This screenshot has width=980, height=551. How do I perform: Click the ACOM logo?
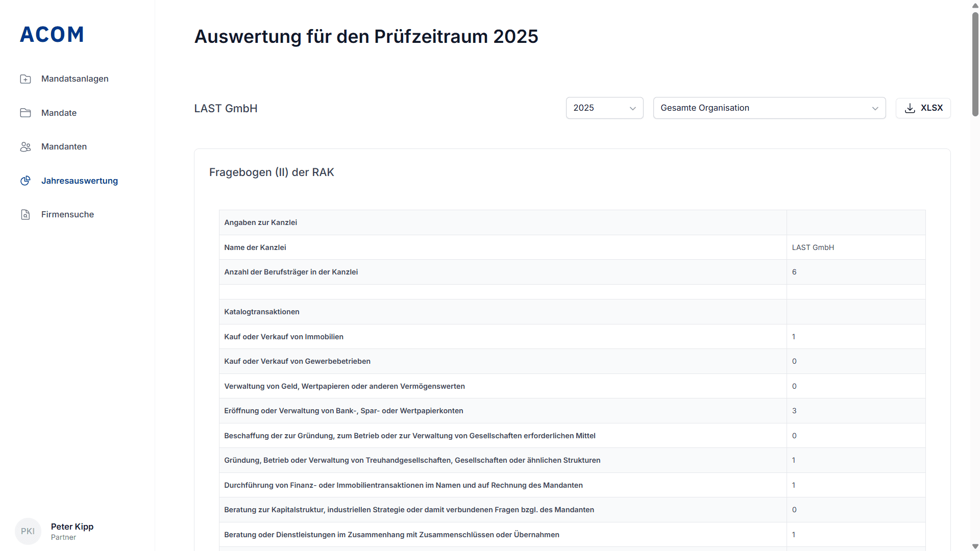pos(52,34)
